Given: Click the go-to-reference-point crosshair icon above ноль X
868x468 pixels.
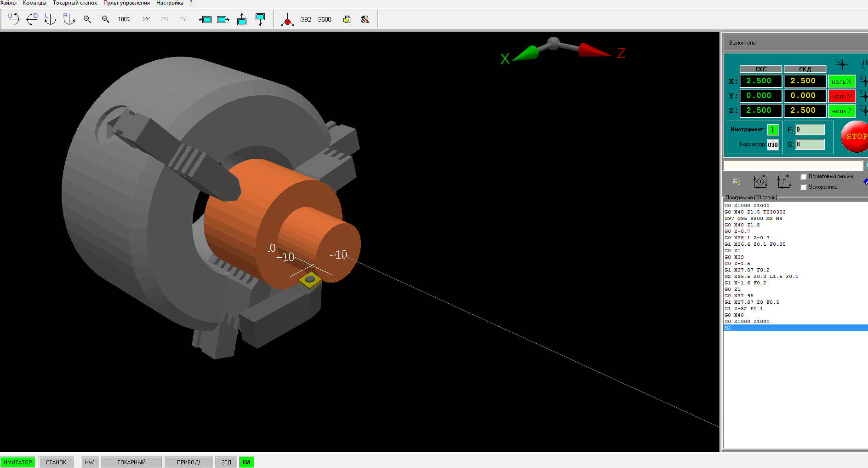Looking at the screenshot, I should coord(842,64).
